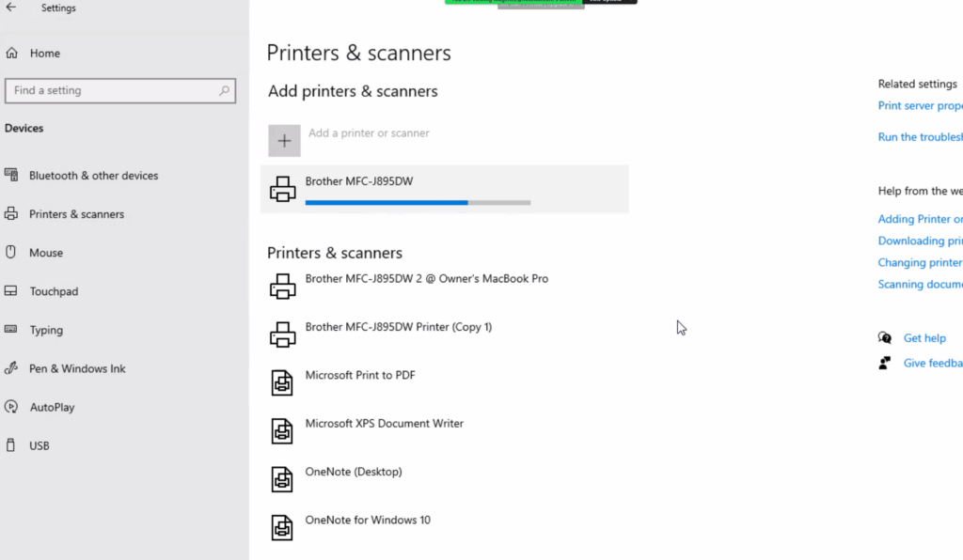Open the Downloading print drivers help link
963x560 pixels.
point(920,241)
